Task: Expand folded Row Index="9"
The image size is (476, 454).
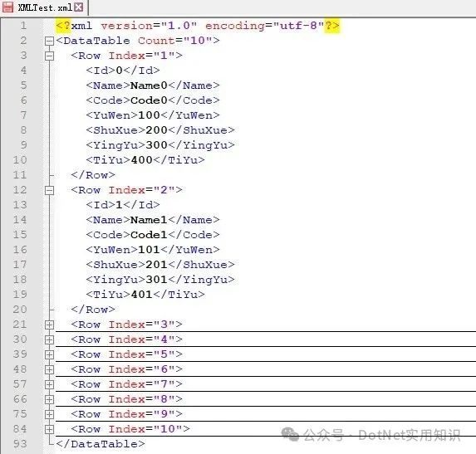Action: point(49,414)
